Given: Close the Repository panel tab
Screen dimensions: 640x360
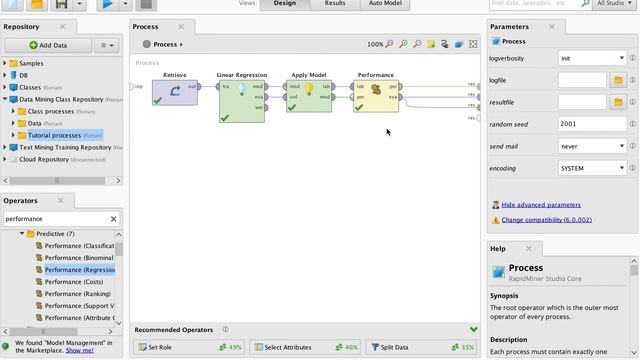Looking at the screenshot, I should tap(62, 27).
